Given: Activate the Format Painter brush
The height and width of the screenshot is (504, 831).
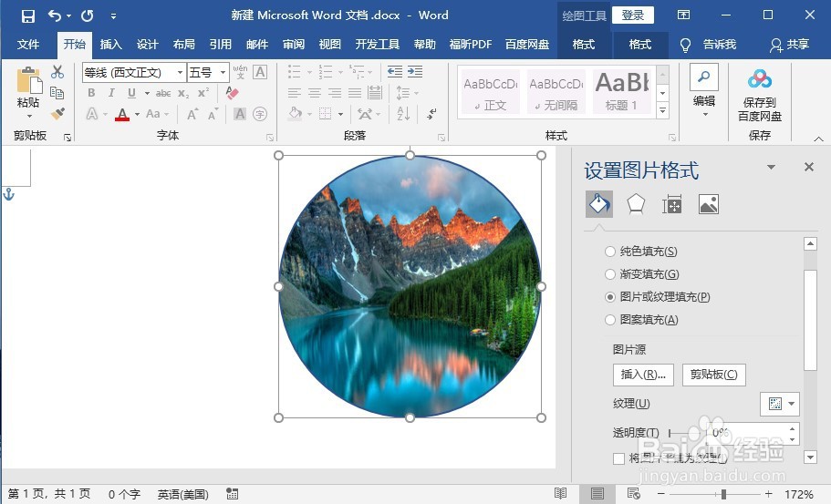Looking at the screenshot, I should [x=57, y=113].
